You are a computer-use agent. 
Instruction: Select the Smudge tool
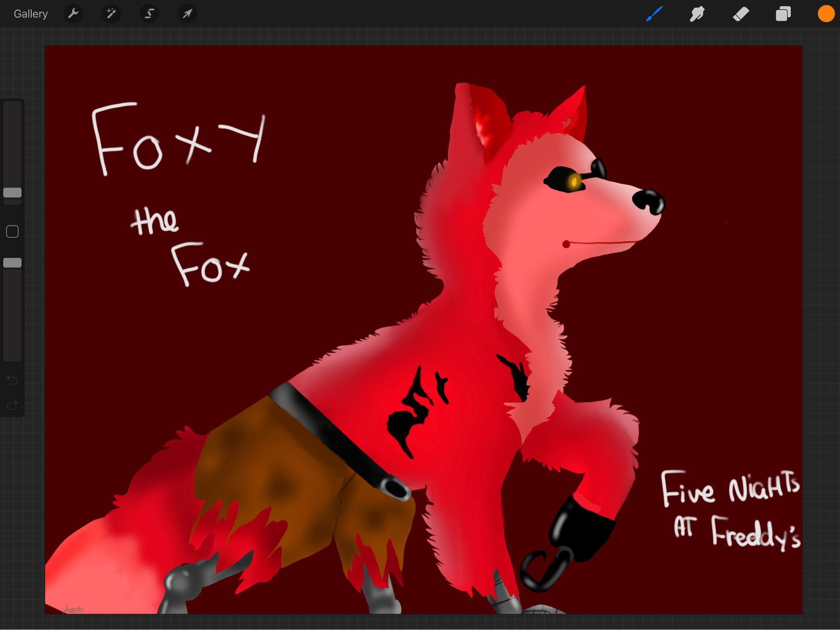point(697,14)
